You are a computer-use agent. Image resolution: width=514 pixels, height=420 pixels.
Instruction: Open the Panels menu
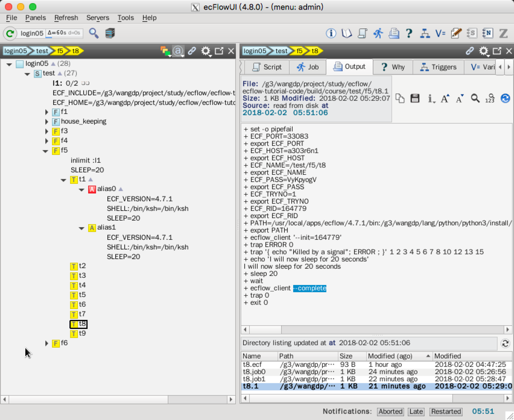coord(36,17)
